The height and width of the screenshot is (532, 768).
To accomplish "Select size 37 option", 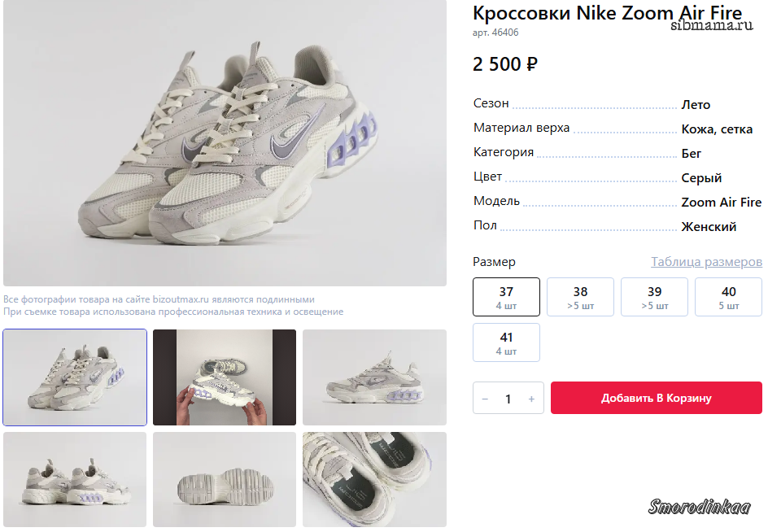I will [x=506, y=297].
